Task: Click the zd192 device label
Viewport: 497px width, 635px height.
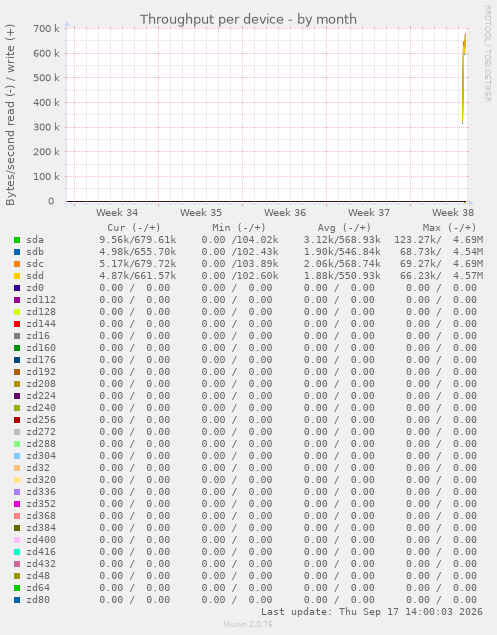Action: [41, 372]
